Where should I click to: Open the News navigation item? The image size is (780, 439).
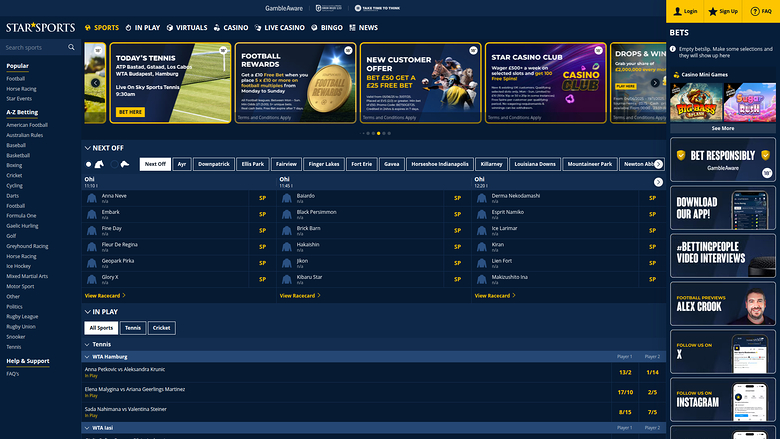click(x=363, y=28)
